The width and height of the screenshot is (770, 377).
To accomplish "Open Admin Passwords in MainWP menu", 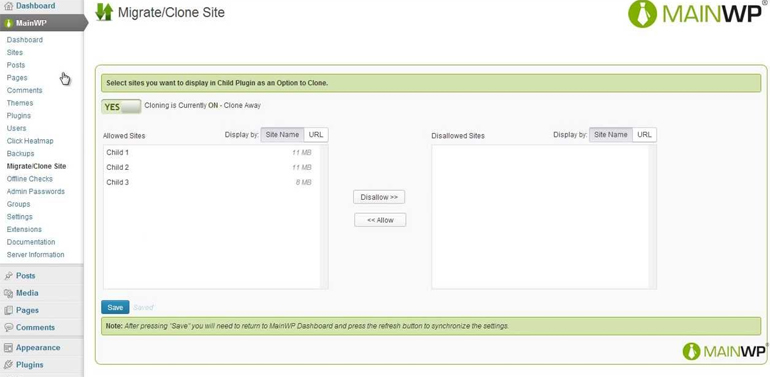I will point(35,191).
